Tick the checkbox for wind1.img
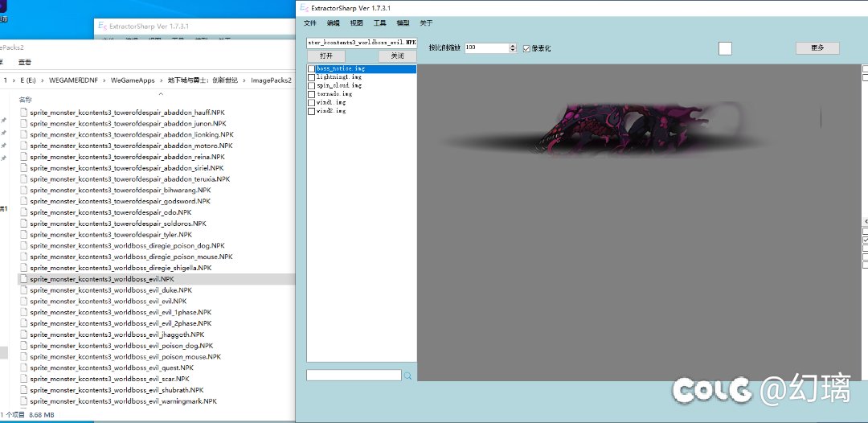Screen dimensions: 868x423 click(x=312, y=103)
